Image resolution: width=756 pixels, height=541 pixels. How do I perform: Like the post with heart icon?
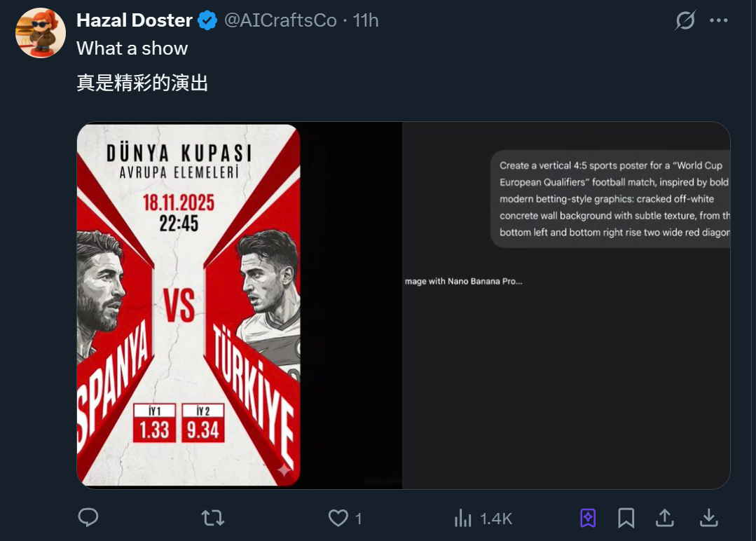pos(338,518)
